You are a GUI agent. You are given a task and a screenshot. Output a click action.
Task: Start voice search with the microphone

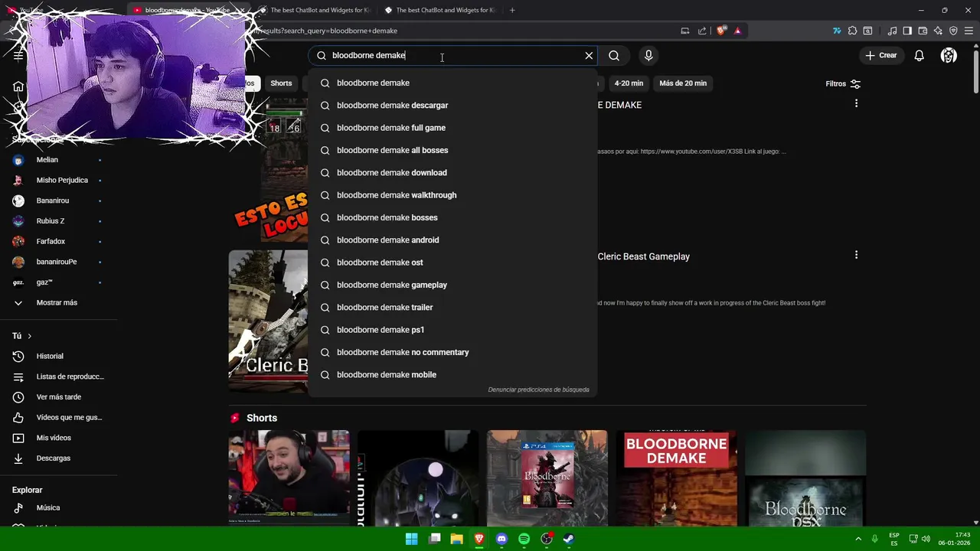(x=648, y=55)
